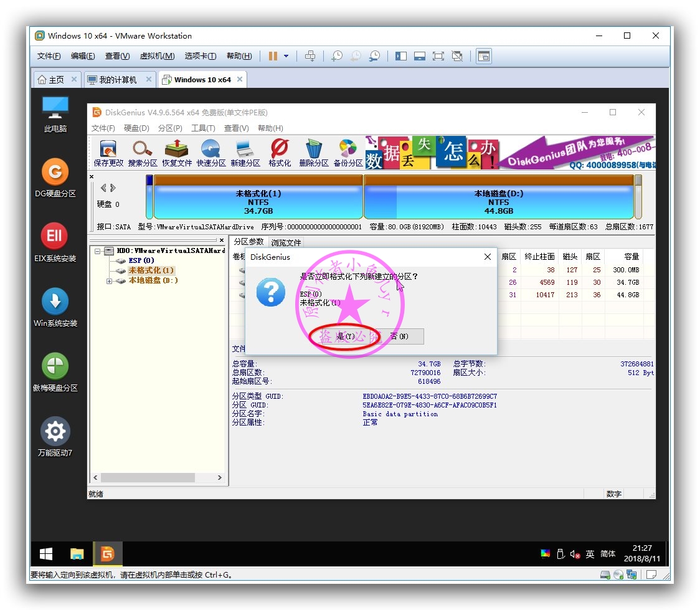This screenshot has height=610, width=700.
Task: Click the tree panel horizontal scrollbar
Action: tap(148, 478)
